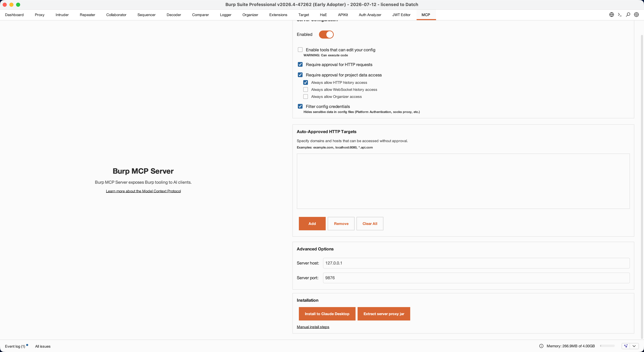The image size is (644, 352).
Task: Click Extract server proxy jar button
Action: point(384,314)
